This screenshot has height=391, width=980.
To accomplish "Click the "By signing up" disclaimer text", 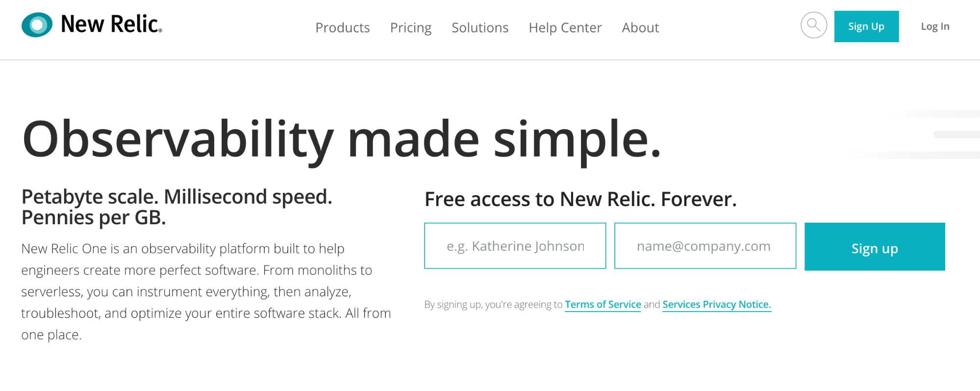I will pos(493,305).
